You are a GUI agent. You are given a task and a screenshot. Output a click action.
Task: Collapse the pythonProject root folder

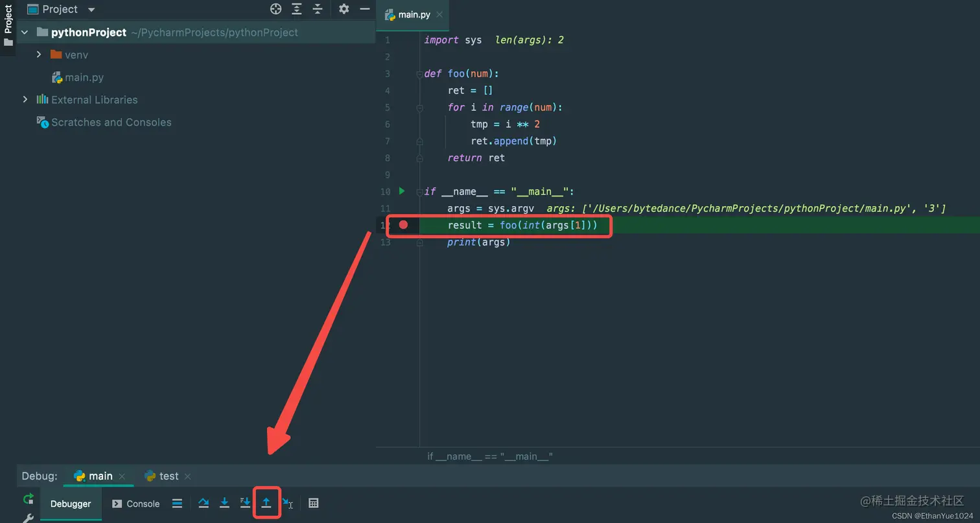(x=25, y=32)
